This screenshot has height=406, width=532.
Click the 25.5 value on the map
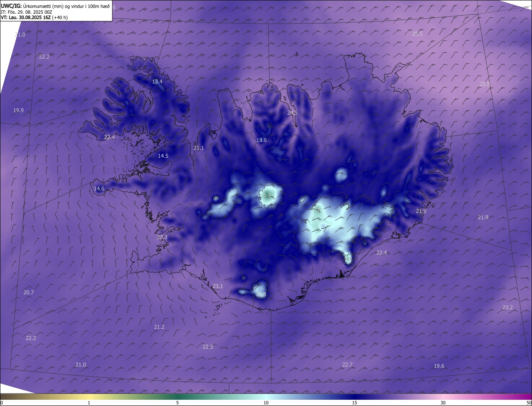(417, 34)
